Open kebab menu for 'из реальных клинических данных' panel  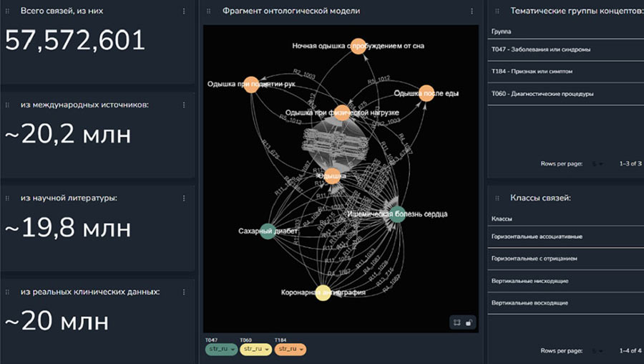click(184, 292)
